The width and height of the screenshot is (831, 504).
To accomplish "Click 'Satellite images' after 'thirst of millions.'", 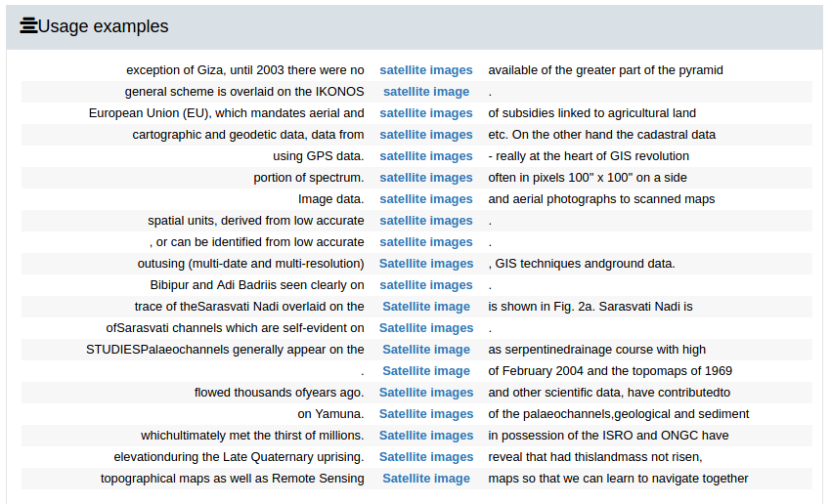I will pos(425,436).
